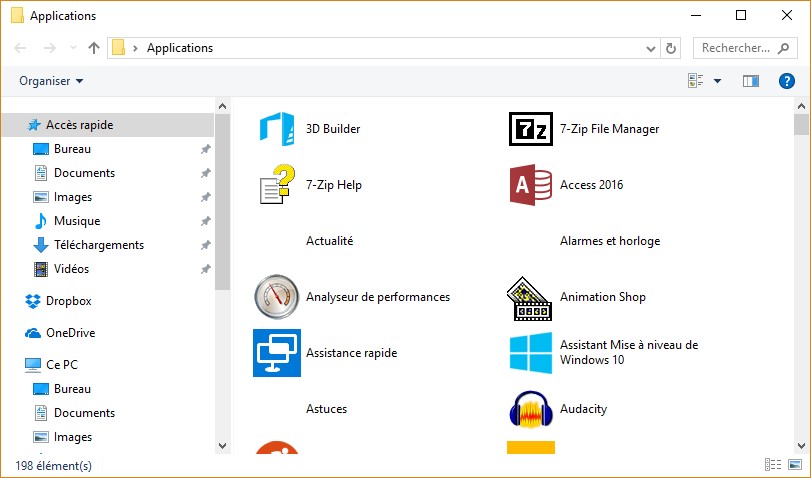Open the Organiser dropdown menu
Screen dimensions: 811x478
click(x=51, y=81)
